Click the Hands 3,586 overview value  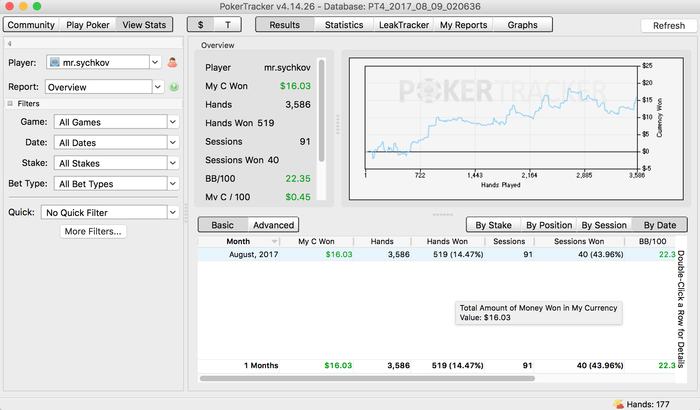coord(298,104)
